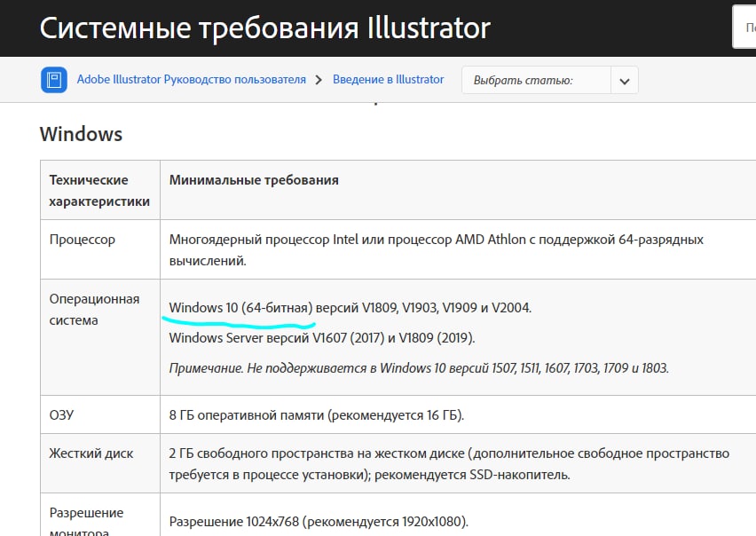This screenshot has height=536, width=756.
Task: Click Технические характеристики column header
Action: click(x=99, y=191)
